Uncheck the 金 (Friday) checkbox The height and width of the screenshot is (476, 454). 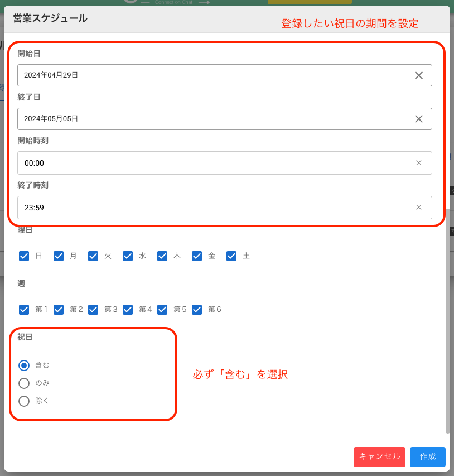pyautogui.click(x=197, y=256)
